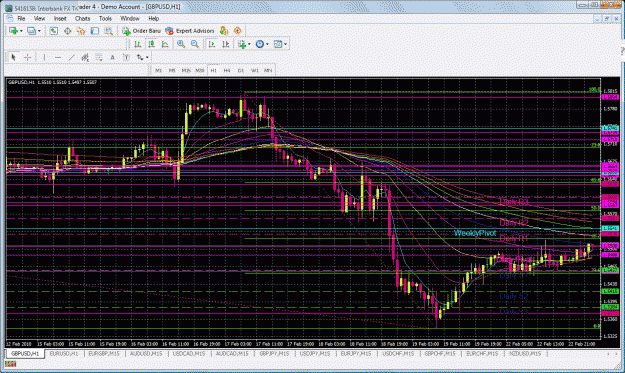Screen dimensions: 625x373
Task: Click the Templates icon
Action: click(x=278, y=44)
